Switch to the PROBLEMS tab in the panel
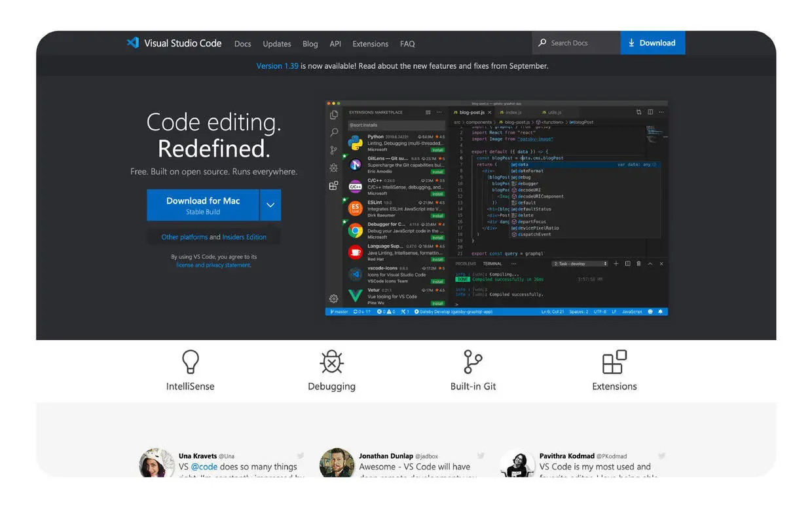The width and height of the screenshot is (812, 508). pos(466,264)
